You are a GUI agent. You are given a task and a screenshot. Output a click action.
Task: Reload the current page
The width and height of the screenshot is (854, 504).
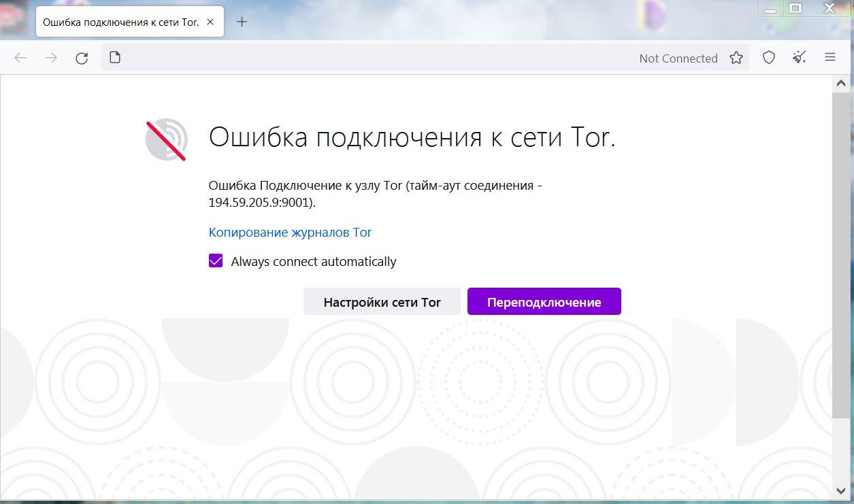click(x=82, y=58)
